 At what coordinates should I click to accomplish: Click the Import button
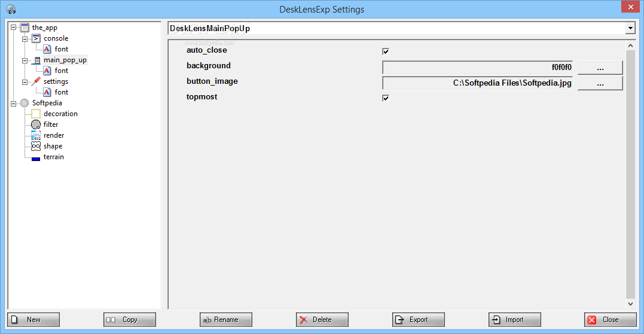515,320
